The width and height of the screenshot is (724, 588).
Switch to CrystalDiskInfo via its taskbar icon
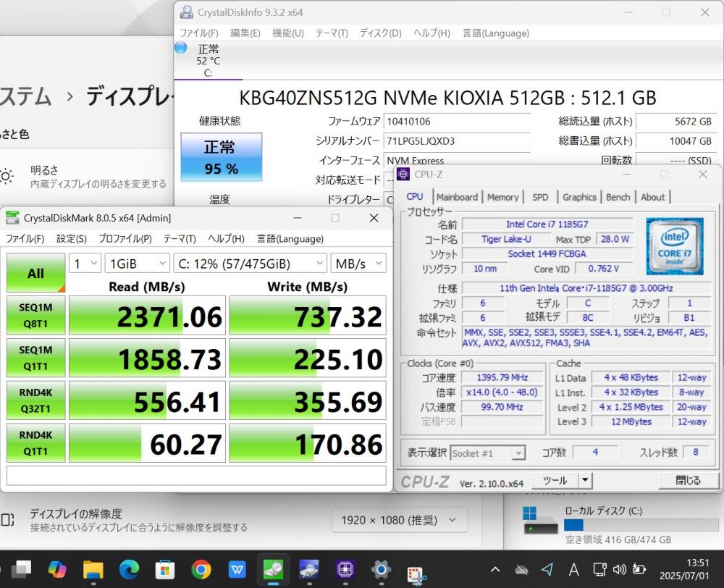(309, 569)
